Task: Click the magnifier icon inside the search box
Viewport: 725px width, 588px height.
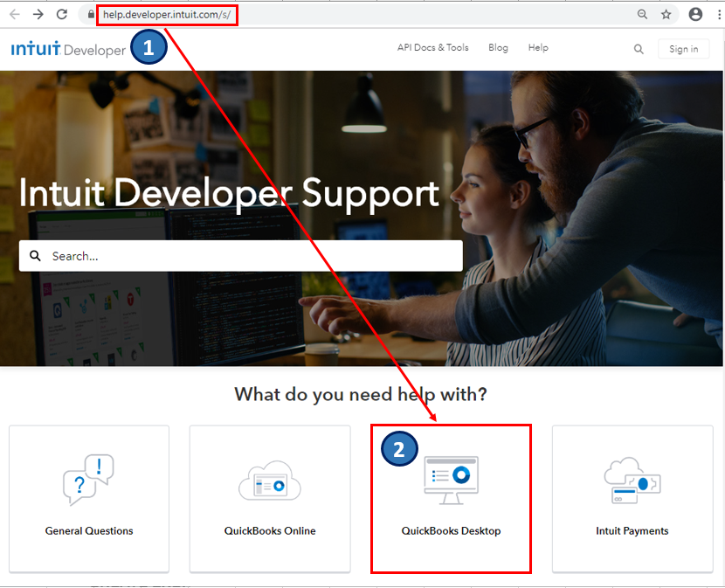Action: pos(35,255)
